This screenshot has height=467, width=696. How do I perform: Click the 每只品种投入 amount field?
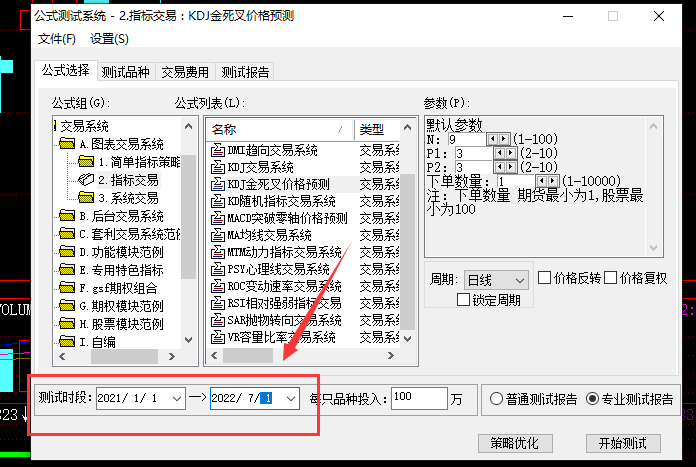pos(419,398)
